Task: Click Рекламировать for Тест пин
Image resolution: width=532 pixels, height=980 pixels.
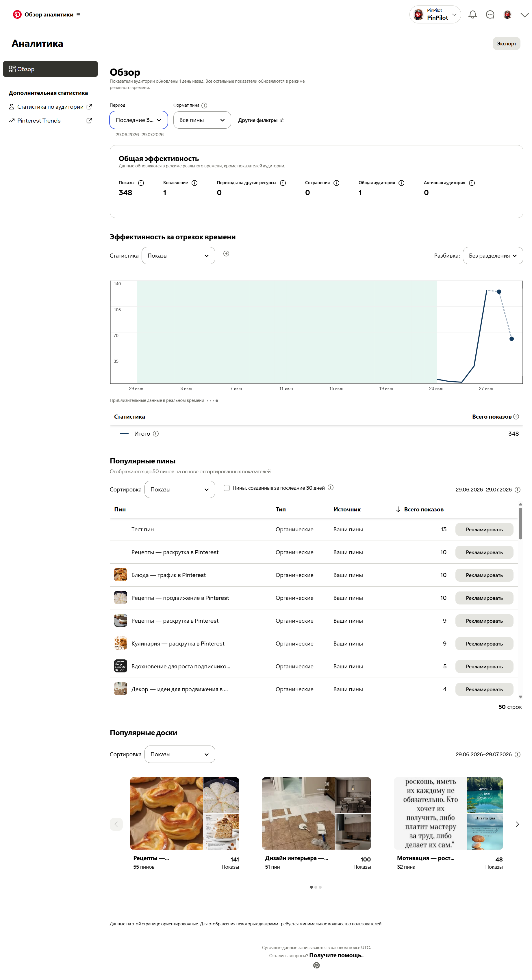Action: [484, 530]
